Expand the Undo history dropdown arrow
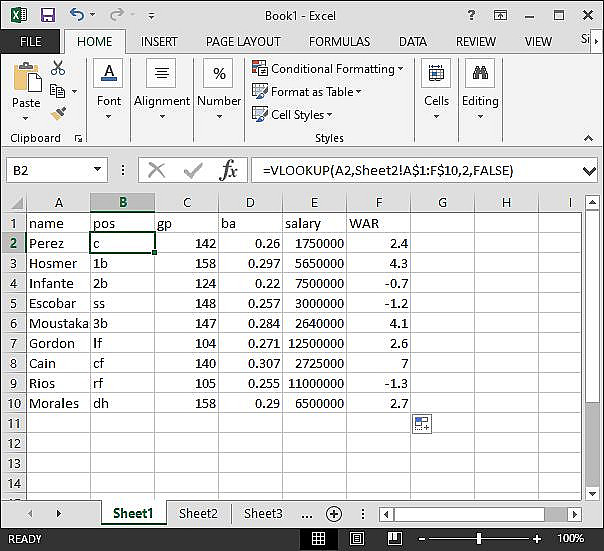 coord(92,15)
